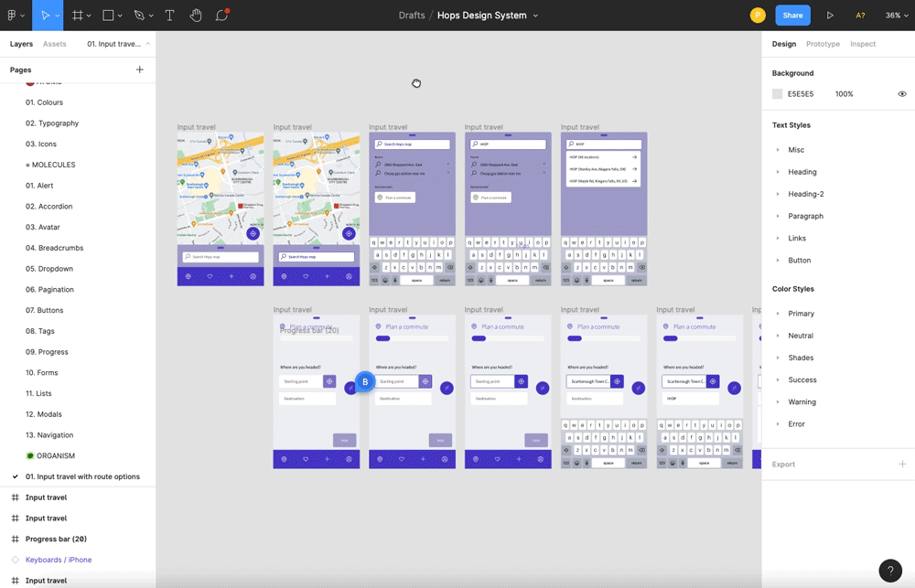The height and width of the screenshot is (588, 915).
Task: Select the Frame tool
Action: 77,16
